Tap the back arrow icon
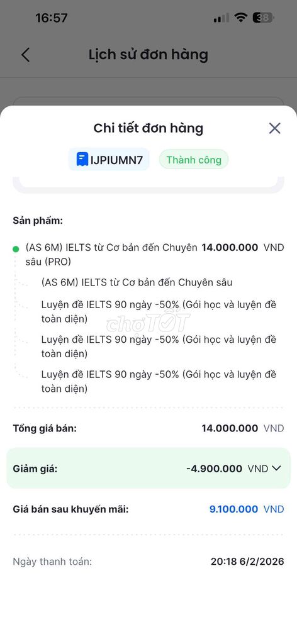Screen dimensions: 297x644 coord(25,55)
